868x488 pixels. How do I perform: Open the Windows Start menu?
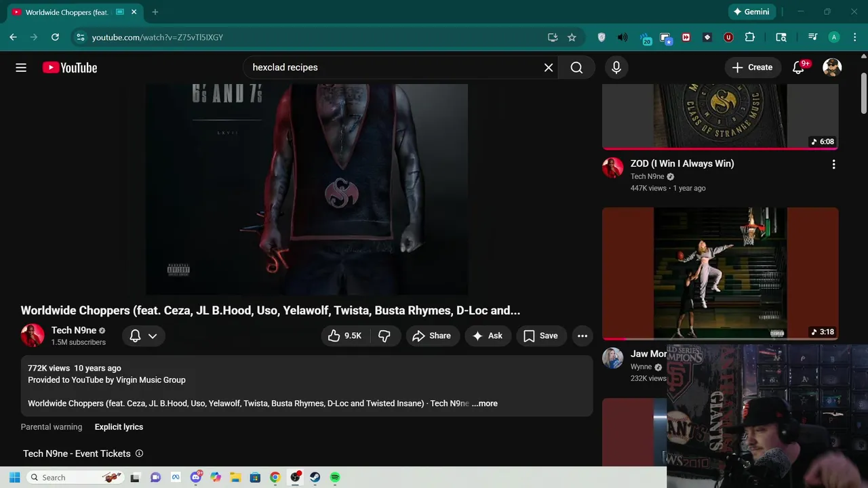pos(15,477)
